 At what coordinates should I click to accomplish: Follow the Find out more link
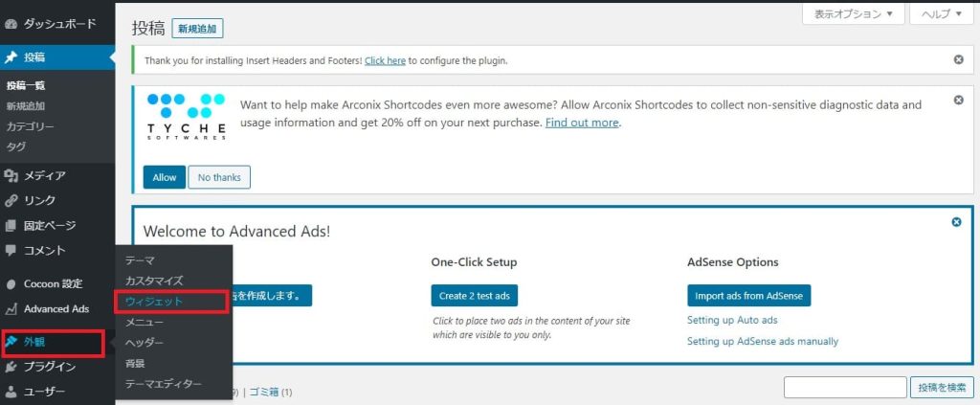[x=582, y=123]
